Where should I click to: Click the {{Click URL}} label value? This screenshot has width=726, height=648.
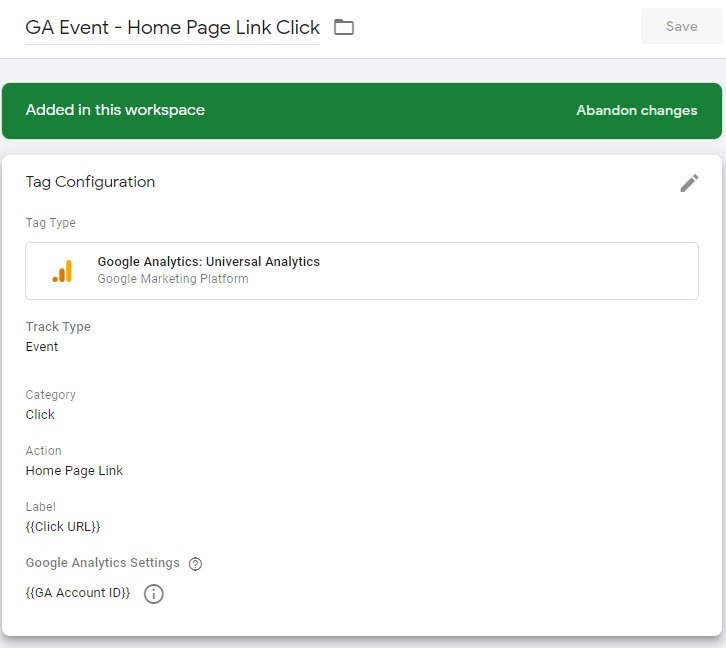pos(63,527)
